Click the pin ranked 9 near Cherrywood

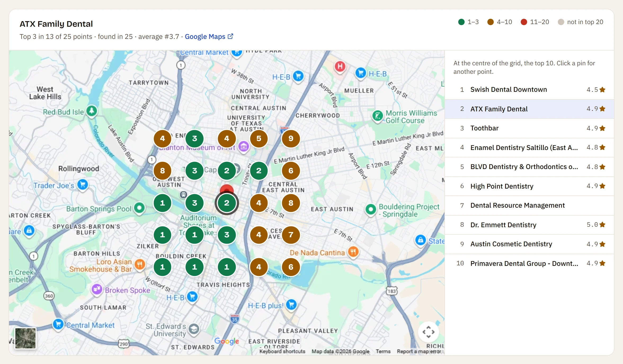coord(291,138)
